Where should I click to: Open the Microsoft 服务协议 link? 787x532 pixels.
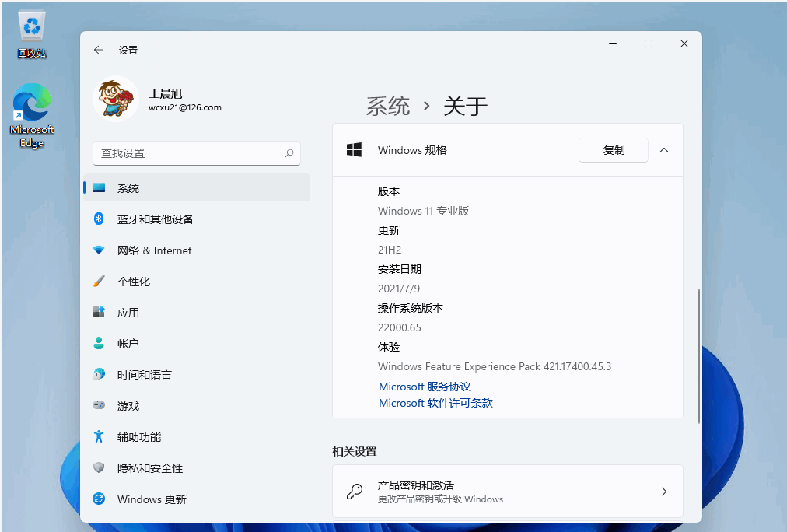[x=425, y=387]
